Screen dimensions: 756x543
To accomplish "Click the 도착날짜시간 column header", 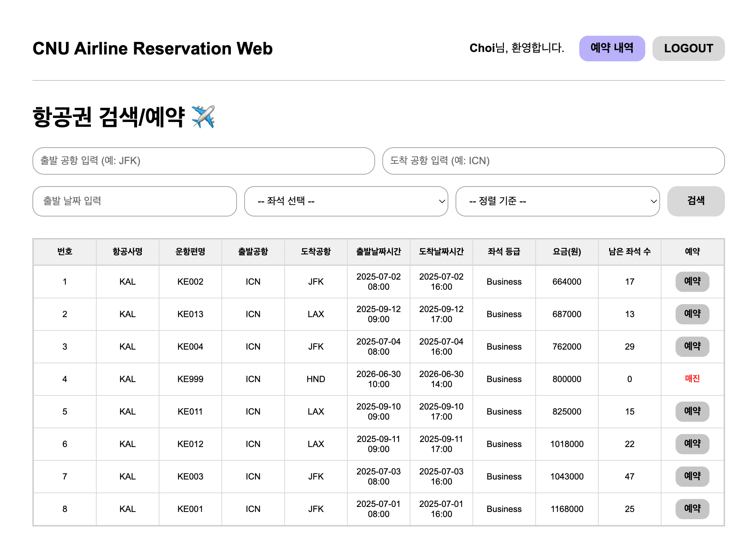I will click(x=441, y=251).
